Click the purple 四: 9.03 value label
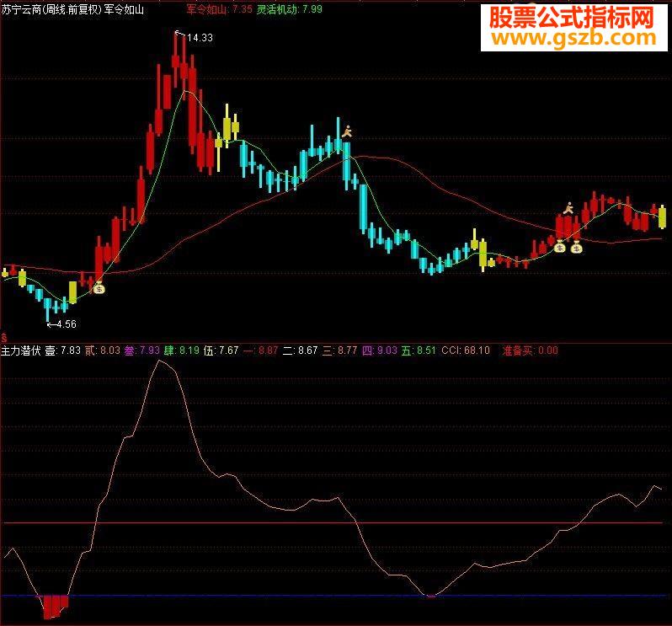The image size is (672, 626). tap(379, 350)
